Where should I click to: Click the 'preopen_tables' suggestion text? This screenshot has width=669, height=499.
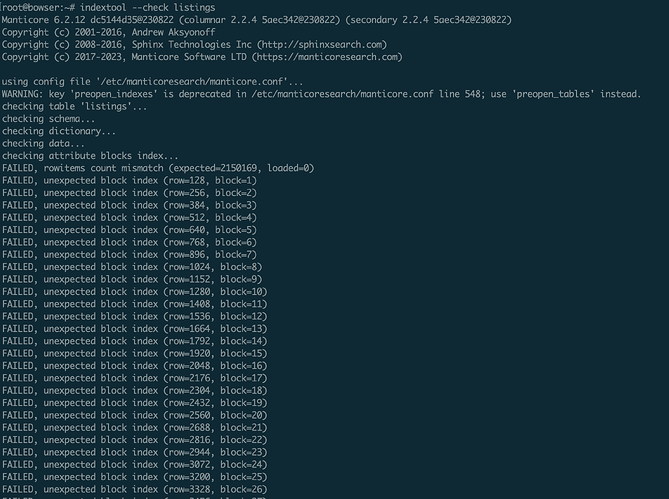point(555,94)
